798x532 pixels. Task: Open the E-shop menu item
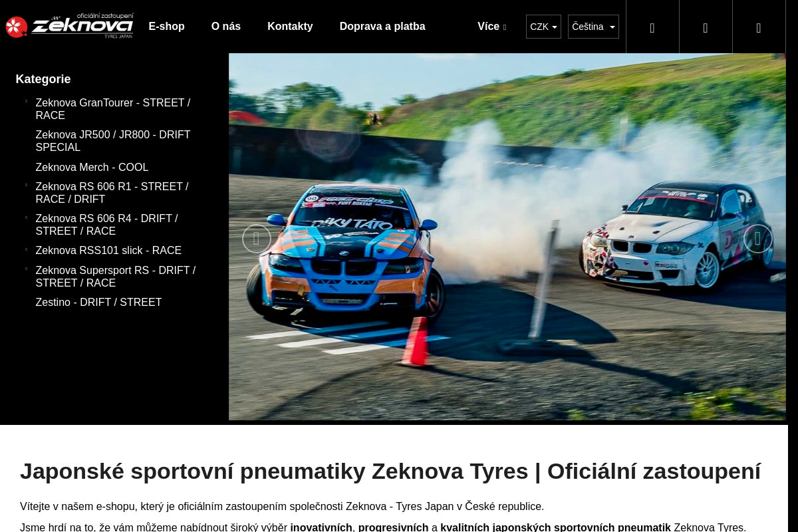click(167, 27)
